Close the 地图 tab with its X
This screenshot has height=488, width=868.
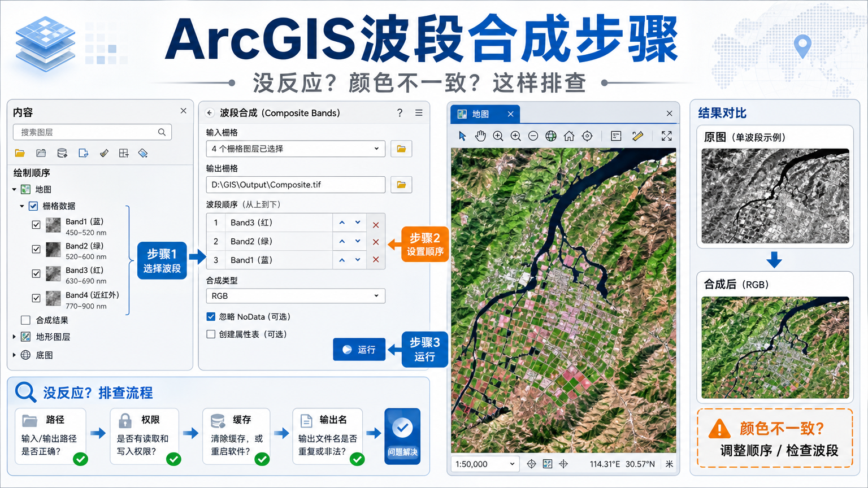coord(510,114)
